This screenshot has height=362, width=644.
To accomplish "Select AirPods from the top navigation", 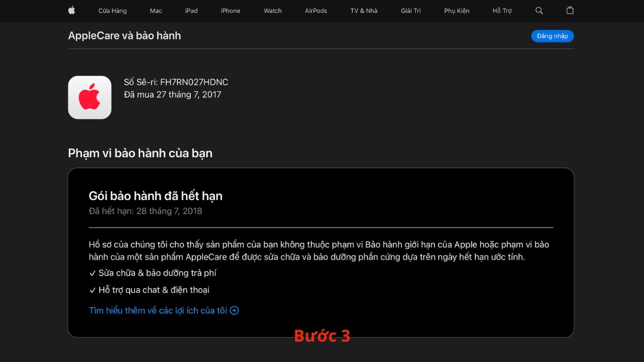I will point(316,10).
